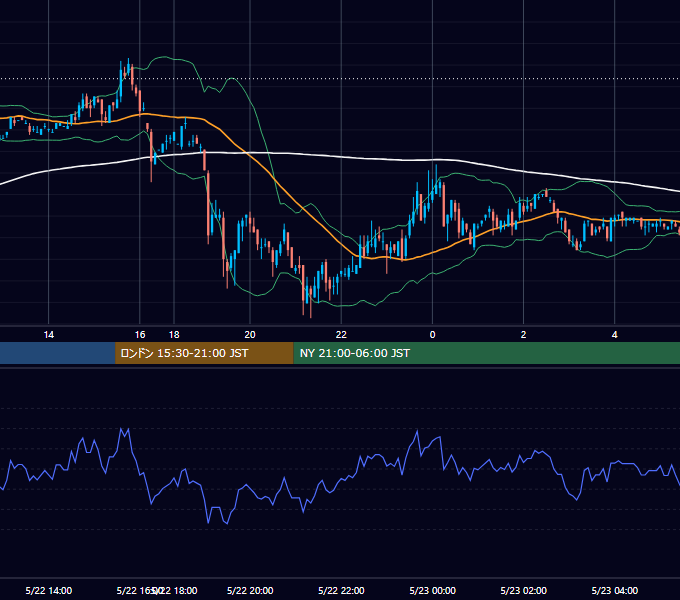
Task: Click the 0 hour label on price chart axis
Action: 432,335
